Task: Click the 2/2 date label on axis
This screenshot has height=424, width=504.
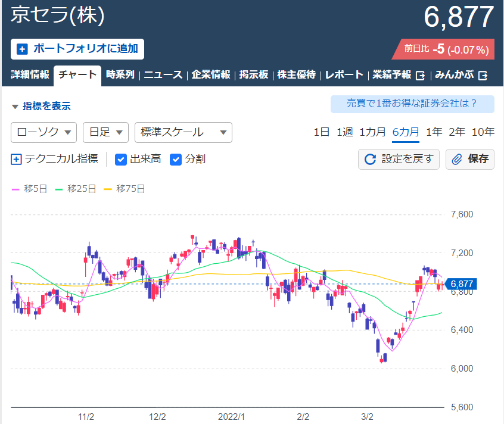Action: 303,417
